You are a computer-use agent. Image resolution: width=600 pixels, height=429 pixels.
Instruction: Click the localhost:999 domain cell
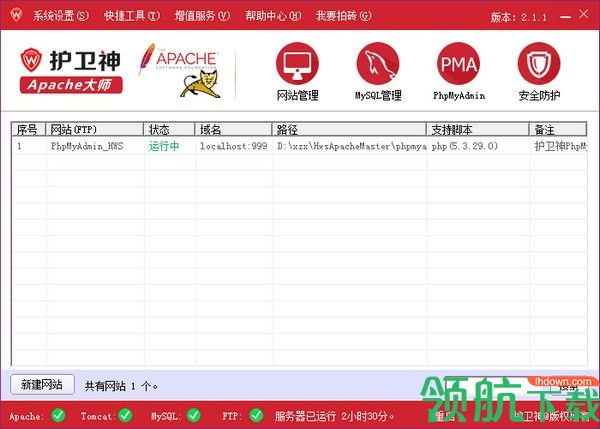click(x=233, y=146)
